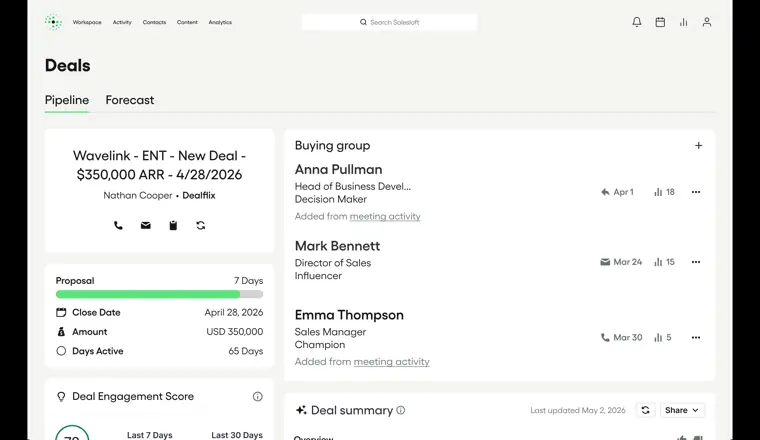Open the Contacts menu

154,22
